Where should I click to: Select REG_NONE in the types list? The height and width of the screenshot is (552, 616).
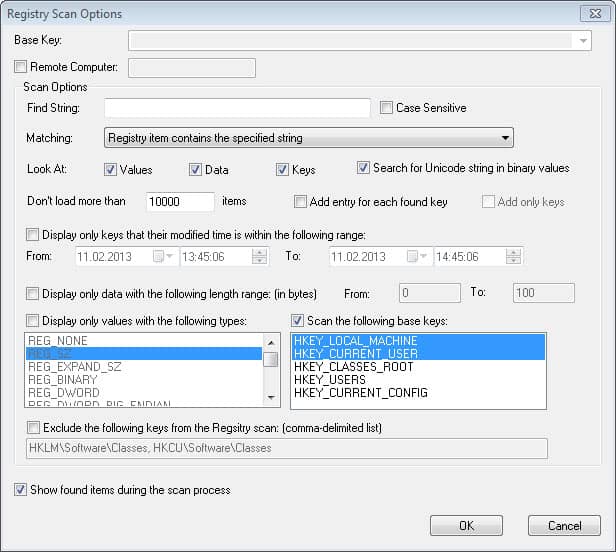(x=144, y=341)
